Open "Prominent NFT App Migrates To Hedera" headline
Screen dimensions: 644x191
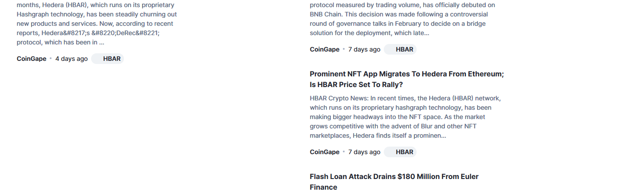pos(407,80)
